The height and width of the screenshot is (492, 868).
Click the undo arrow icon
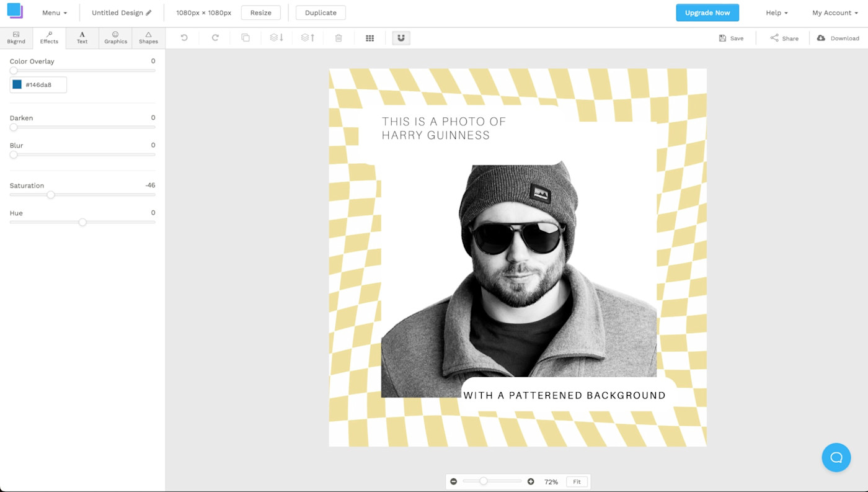[x=184, y=38]
